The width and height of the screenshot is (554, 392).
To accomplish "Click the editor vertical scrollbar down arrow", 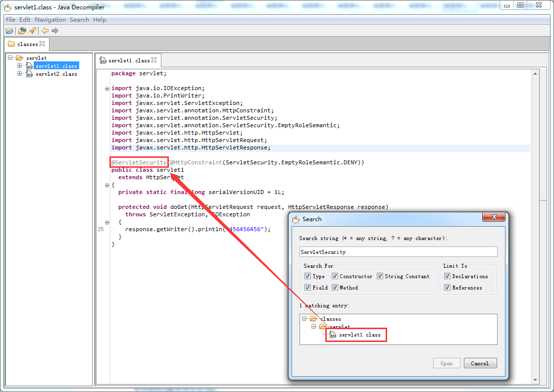I will pyautogui.click(x=535, y=380).
